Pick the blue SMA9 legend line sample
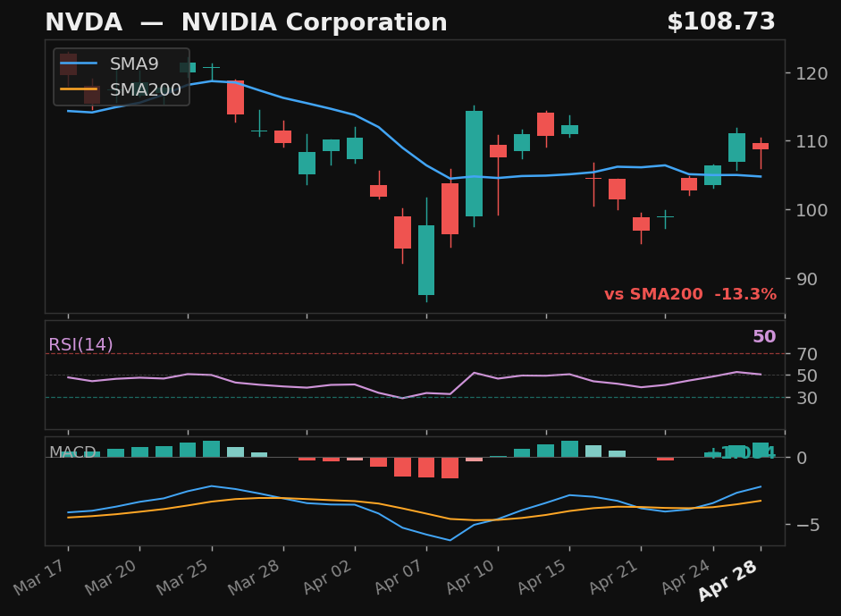 tap(79, 63)
